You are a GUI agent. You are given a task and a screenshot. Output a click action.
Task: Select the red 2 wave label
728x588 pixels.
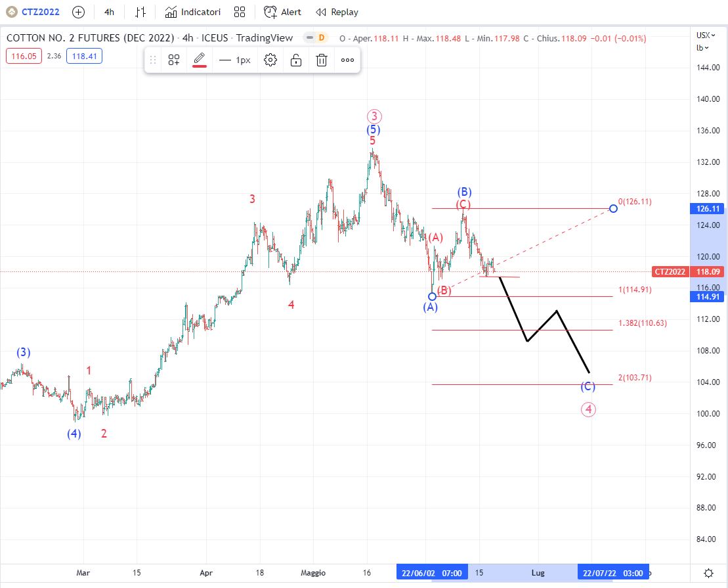[104, 434]
